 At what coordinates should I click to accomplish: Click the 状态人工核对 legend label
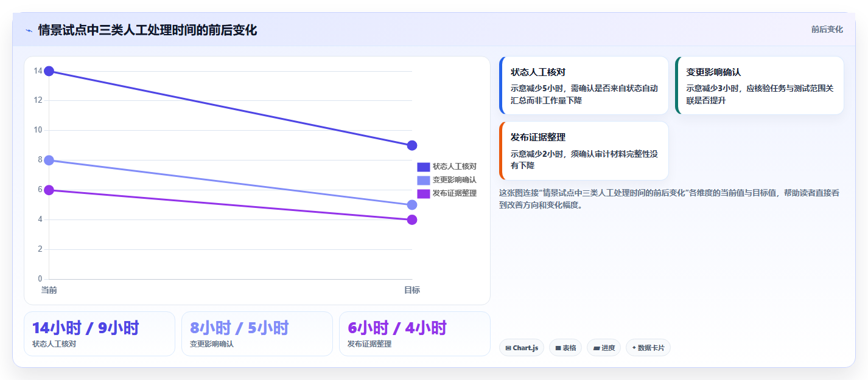454,167
